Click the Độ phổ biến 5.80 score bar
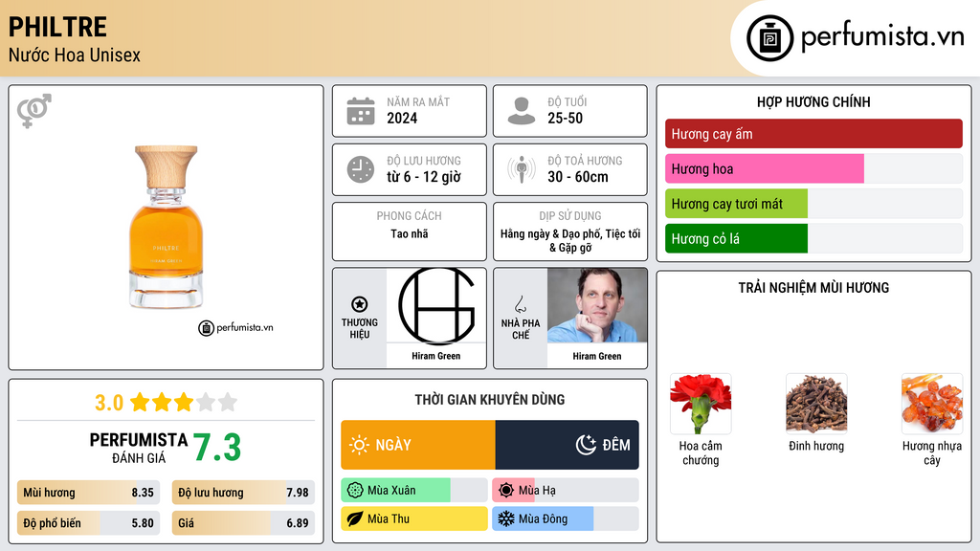The image size is (980, 551). (89, 523)
